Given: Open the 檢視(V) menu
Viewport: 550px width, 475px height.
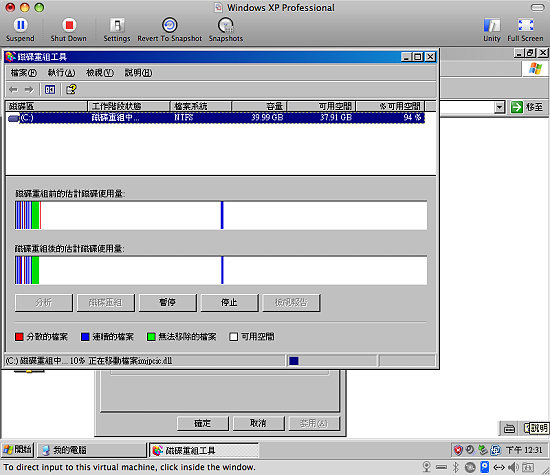Looking at the screenshot, I should coord(100,73).
